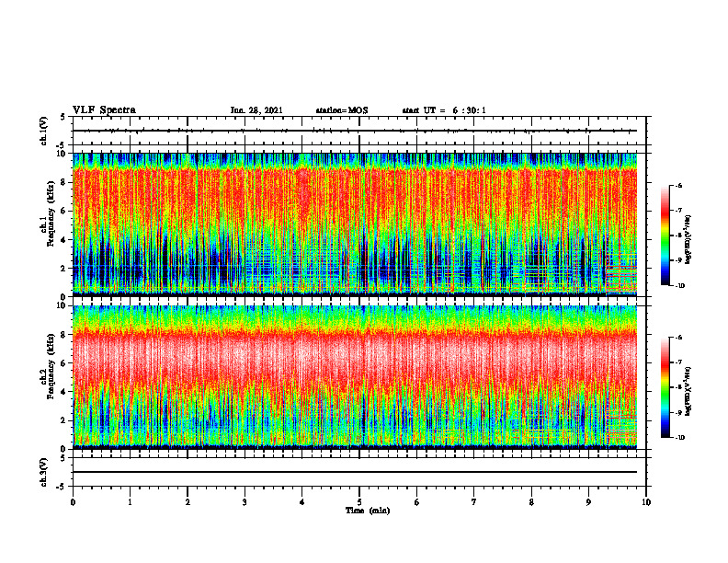
Task: Click the ch.1 colorbar "-6" tick label
Action: coord(678,186)
